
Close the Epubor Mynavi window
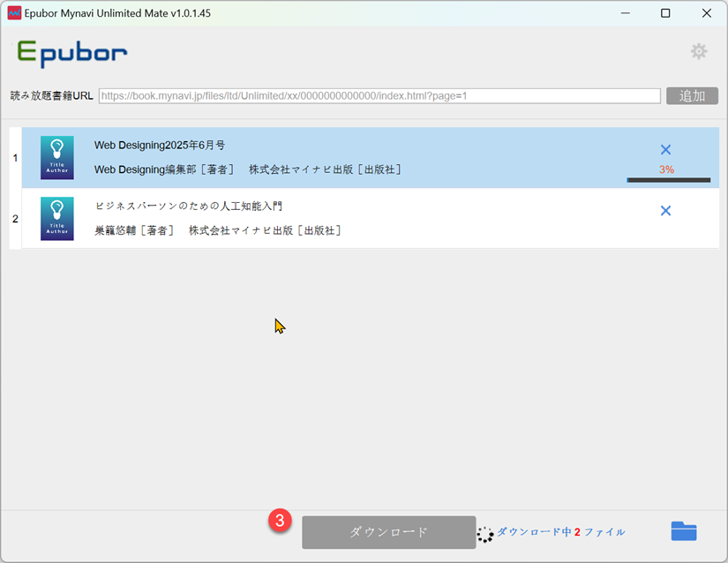click(x=706, y=13)
